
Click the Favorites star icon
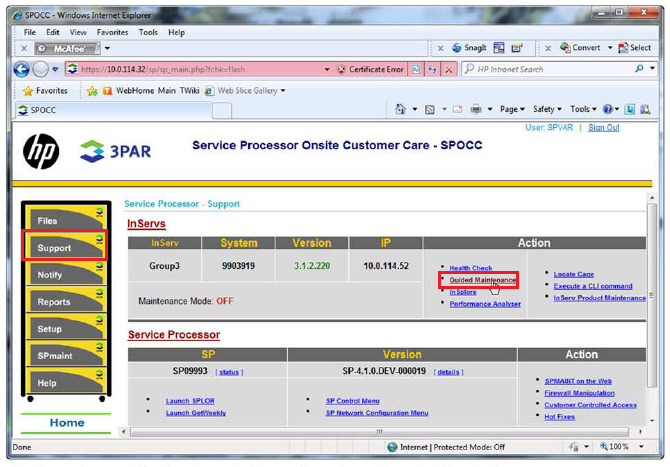coord(29,91)
